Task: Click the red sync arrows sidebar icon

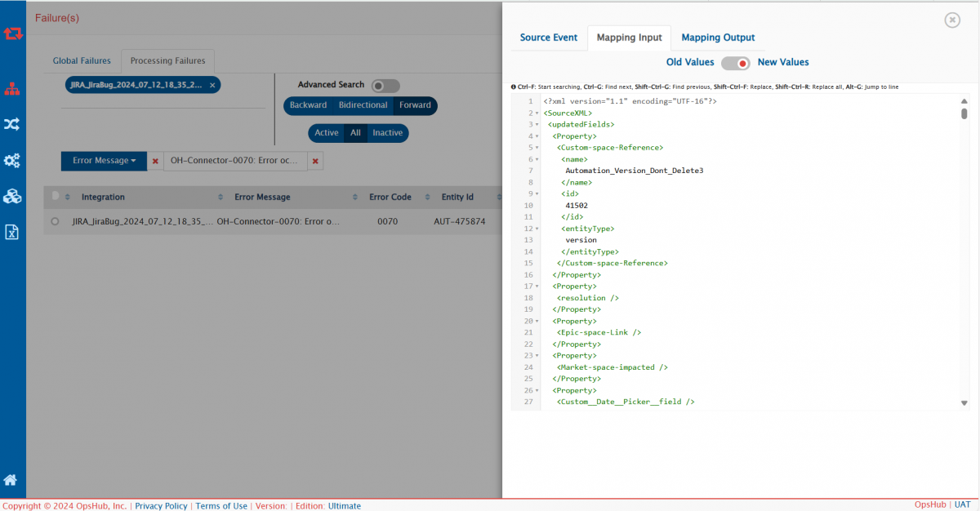Action: coord(13,33)
